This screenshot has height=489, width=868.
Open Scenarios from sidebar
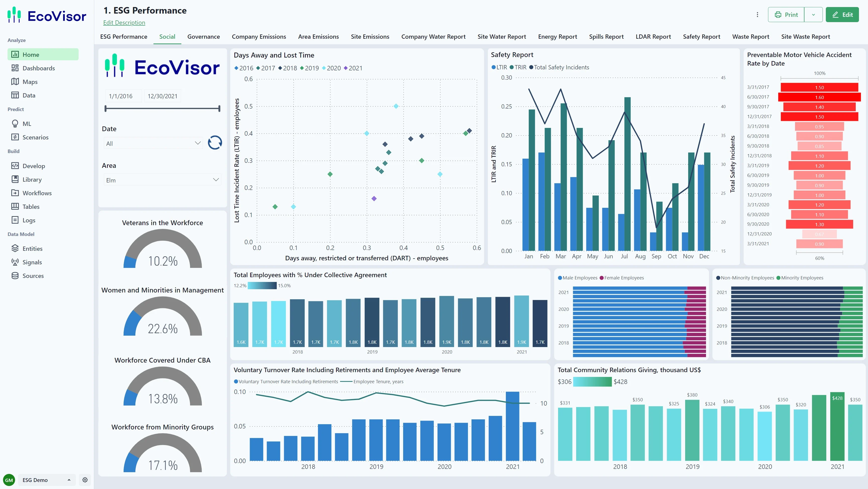[x=35, y=137]
